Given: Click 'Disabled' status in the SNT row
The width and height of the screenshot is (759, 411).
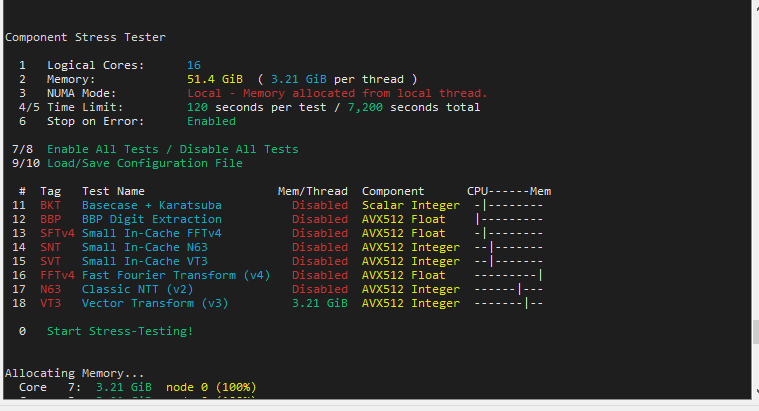Looking at the screenshot, I should (x=319, y=248).
